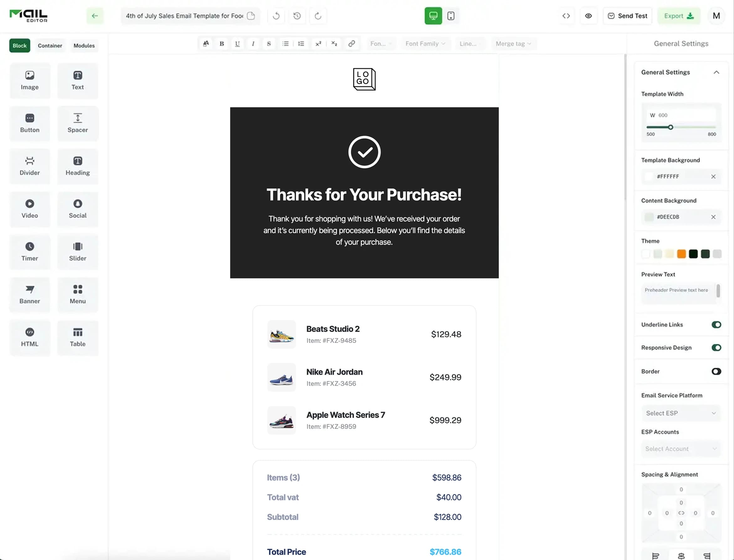The height and width of the screenshot is (560, 734).
Task: Switch to the Container tab
Action: 50,46
